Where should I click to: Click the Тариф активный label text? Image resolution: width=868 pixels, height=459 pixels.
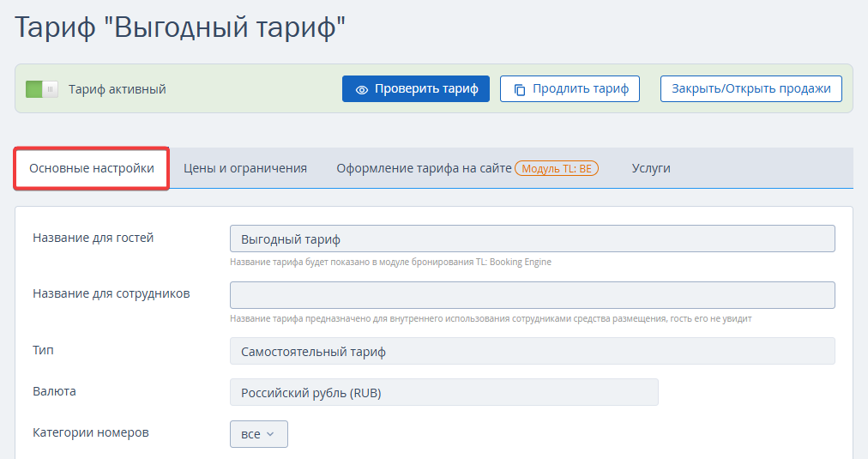(x=117, y=89)
